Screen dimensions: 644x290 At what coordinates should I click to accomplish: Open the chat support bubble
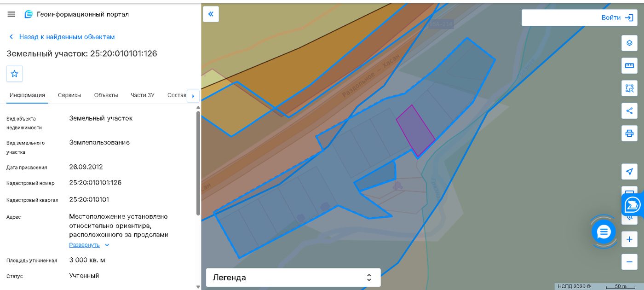pos(604,232)
